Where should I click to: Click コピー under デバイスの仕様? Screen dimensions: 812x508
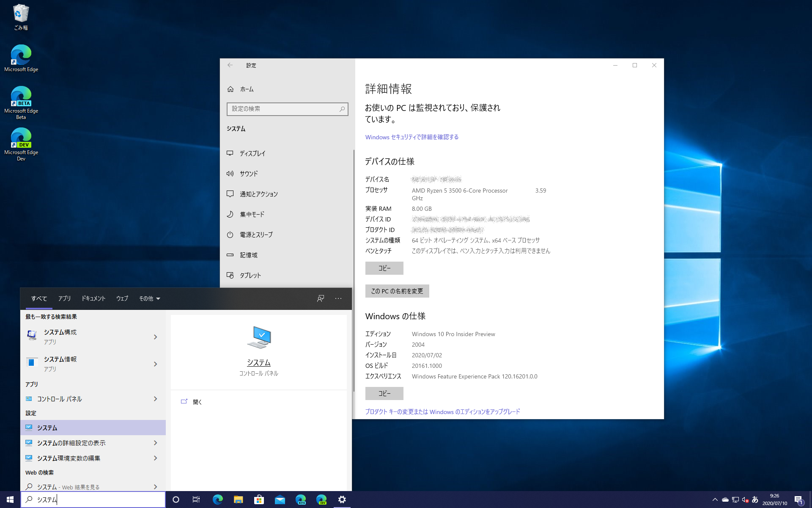point(384,268)
